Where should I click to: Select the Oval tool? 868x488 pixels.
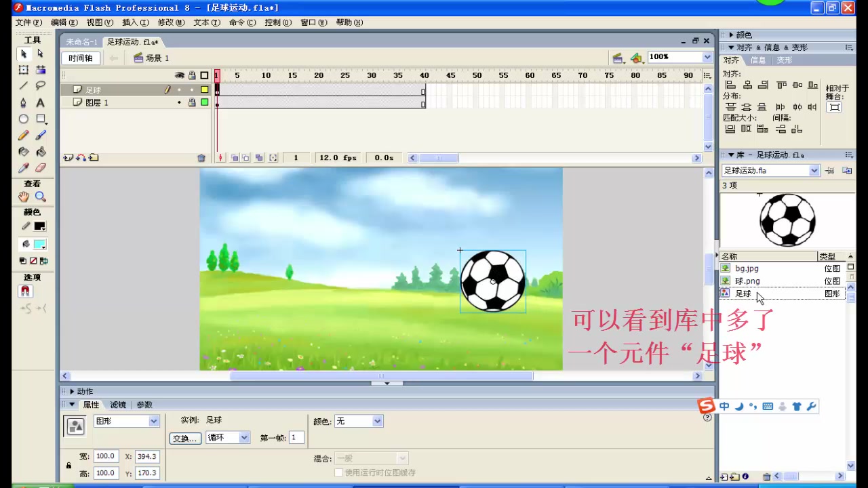click(23, 119)
